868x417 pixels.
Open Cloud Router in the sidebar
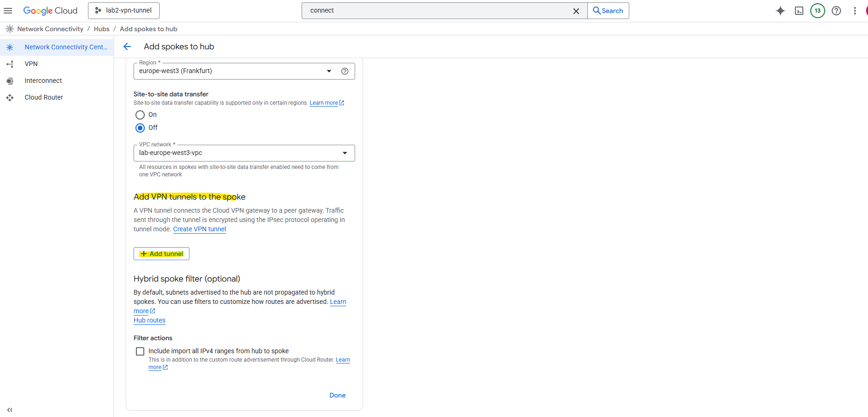point(44,97)
